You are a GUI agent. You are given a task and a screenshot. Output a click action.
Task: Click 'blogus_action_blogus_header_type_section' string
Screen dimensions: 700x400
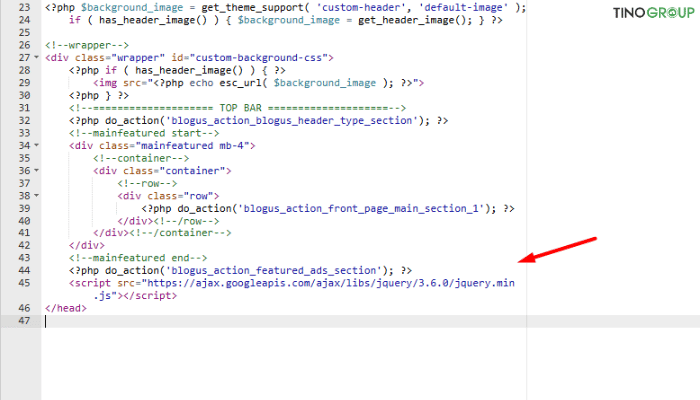pyautogui.click(x=292, y=121)
